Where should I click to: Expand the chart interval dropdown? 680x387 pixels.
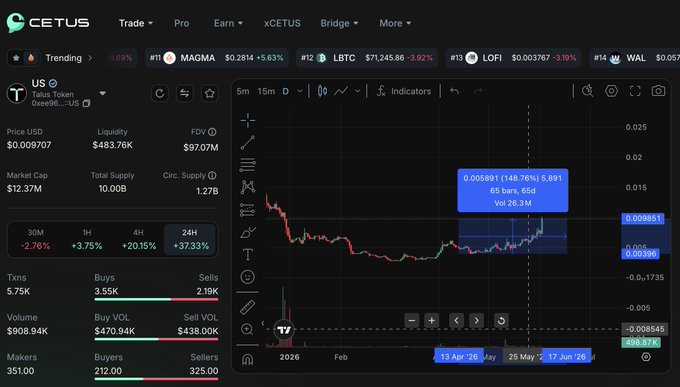point(300,91)
